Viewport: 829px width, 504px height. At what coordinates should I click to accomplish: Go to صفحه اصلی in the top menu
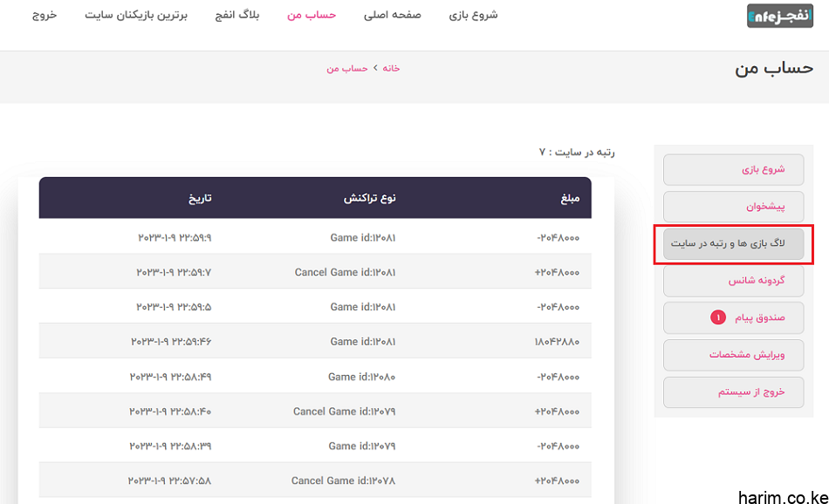[393, 15]
